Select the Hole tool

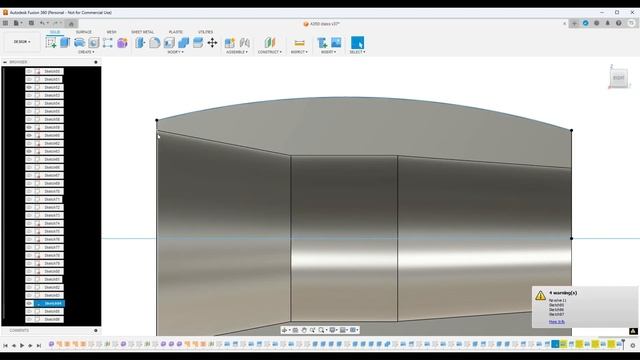pos(94,42)
